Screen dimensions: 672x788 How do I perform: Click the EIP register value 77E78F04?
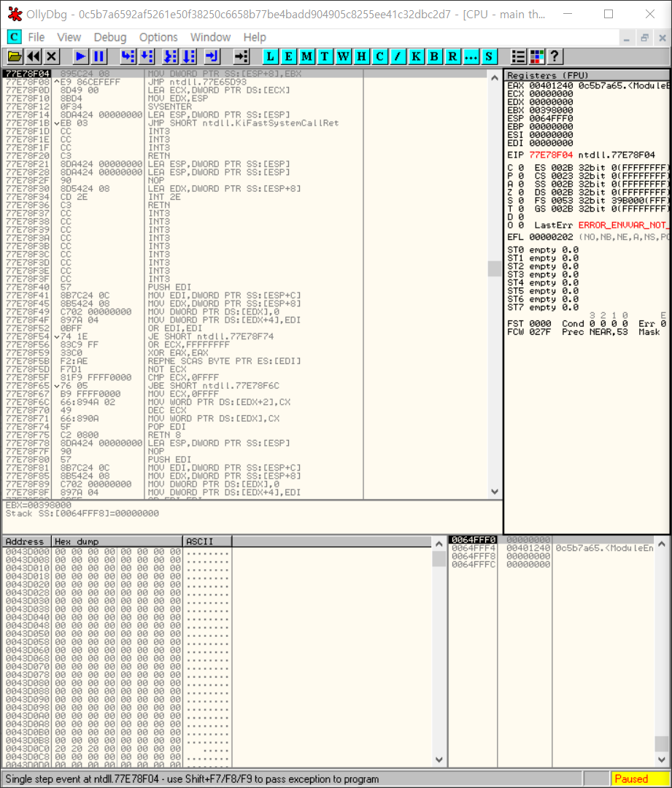551,155
